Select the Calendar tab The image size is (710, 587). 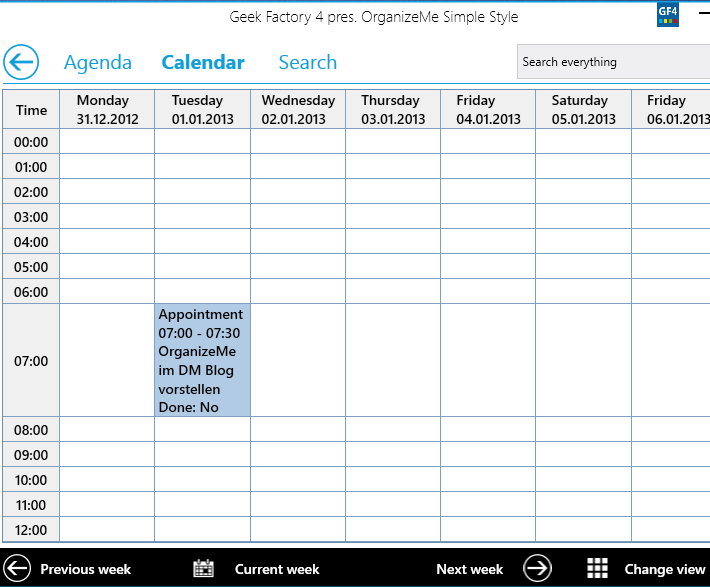203,63
